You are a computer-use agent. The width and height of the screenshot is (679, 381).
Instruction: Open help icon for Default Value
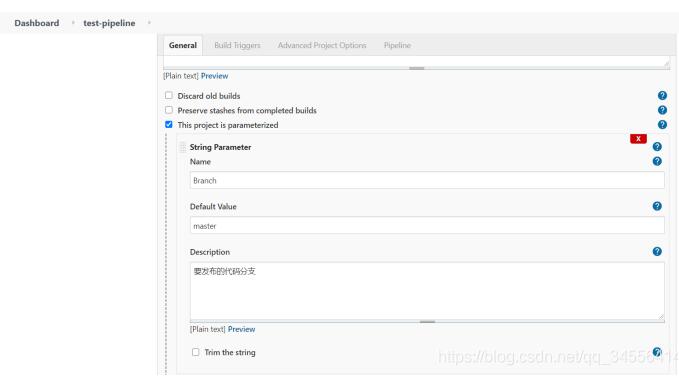[x=657, y=206]
